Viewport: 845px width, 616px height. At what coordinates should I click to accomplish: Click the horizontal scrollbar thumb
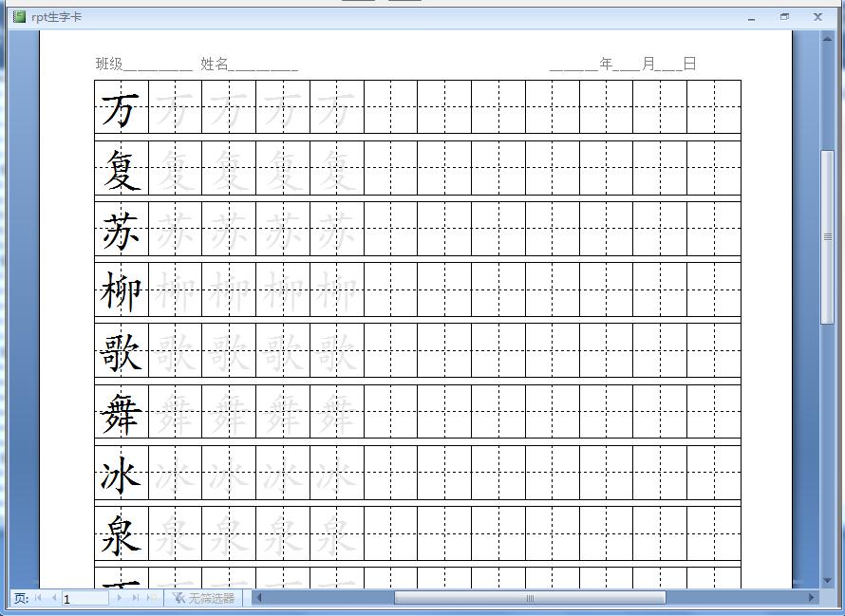point(531,597)
